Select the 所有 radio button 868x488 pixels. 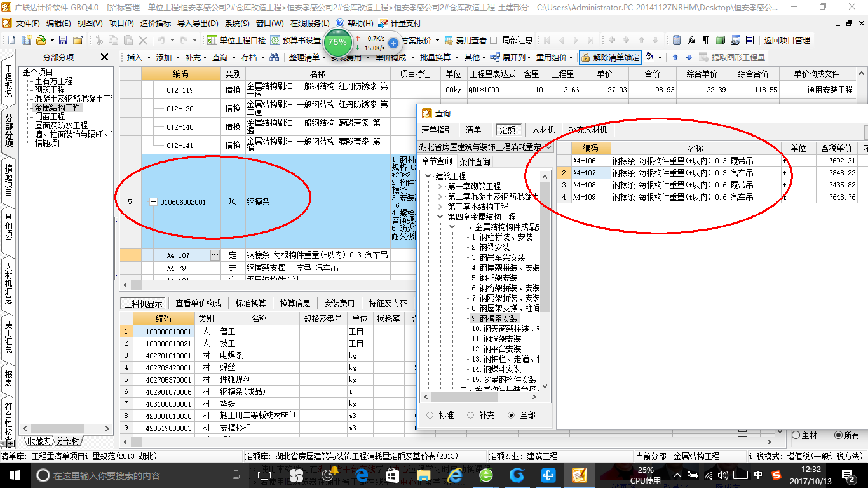[x=838, y=435]
